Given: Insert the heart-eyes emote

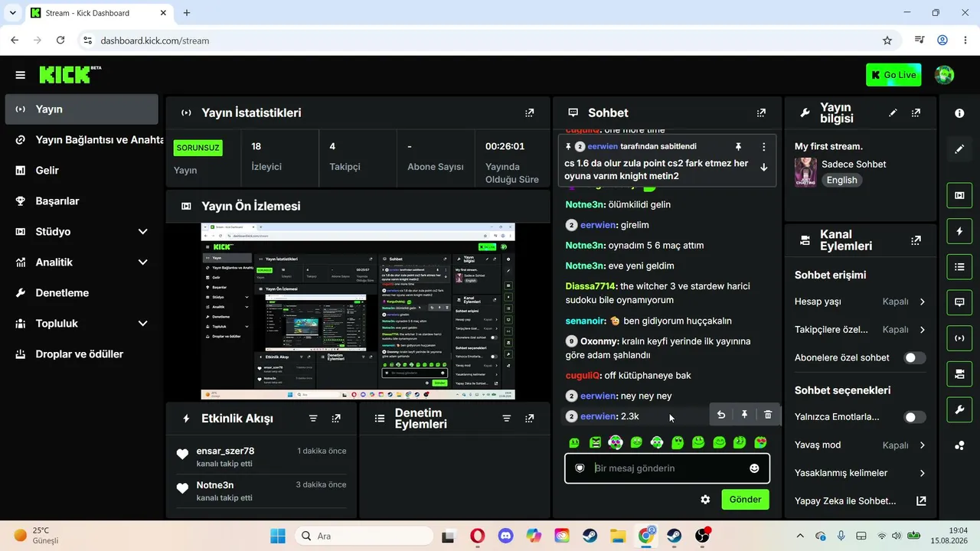Looking at the screenshot, I should tap(760, 442).
